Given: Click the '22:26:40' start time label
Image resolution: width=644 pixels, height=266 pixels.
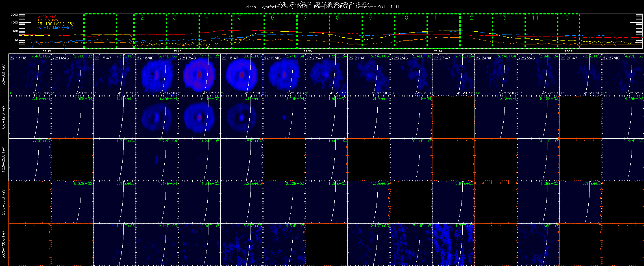Looking at the screenshot, I should [569, 58].
